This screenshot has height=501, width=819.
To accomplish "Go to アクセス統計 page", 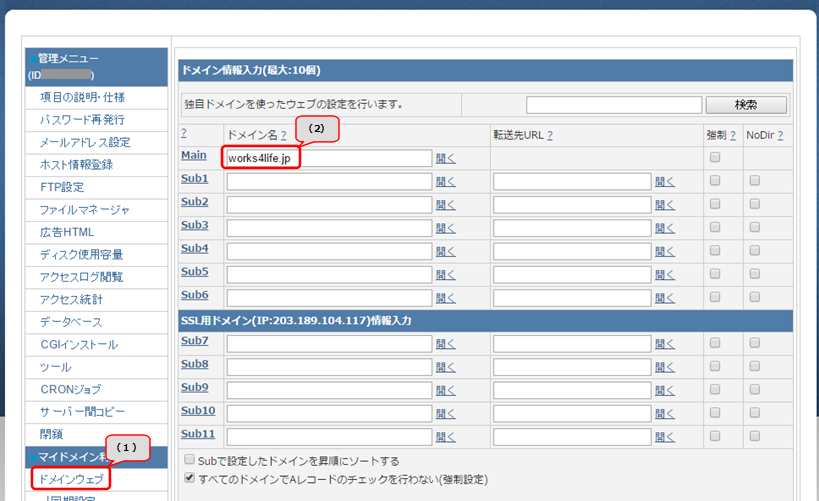I will (x=71, y=299).
